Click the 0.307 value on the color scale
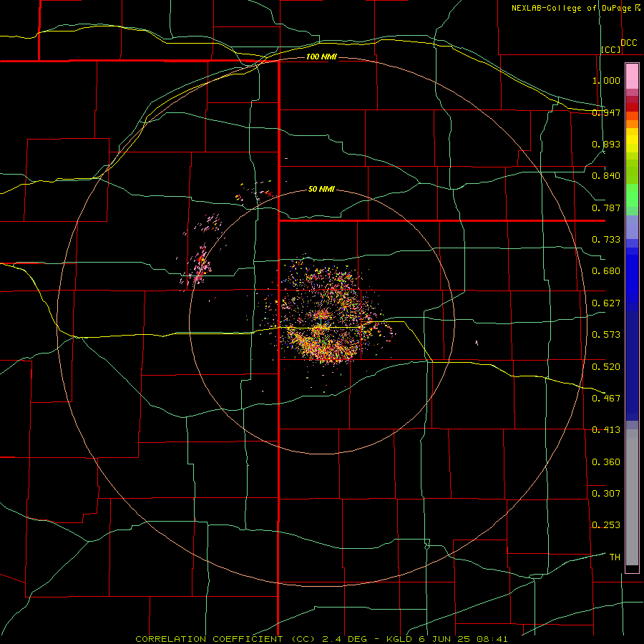The height and width of the screenshot is (644, 644). tap(606, 494)
